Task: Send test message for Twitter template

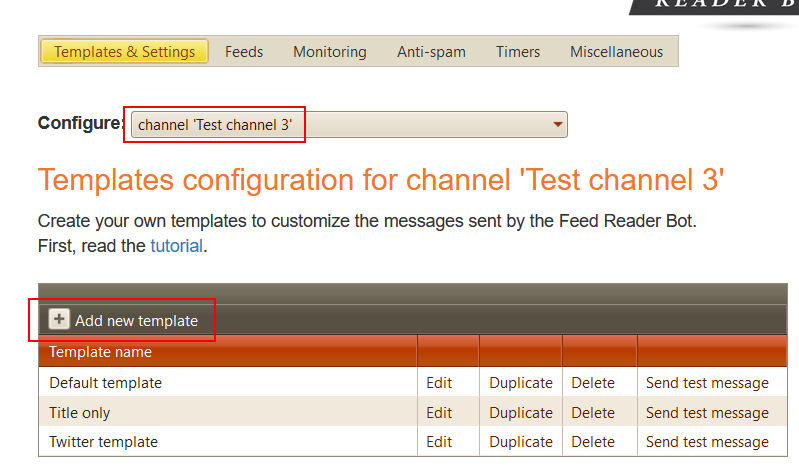Action: click(x=707, y=442)
